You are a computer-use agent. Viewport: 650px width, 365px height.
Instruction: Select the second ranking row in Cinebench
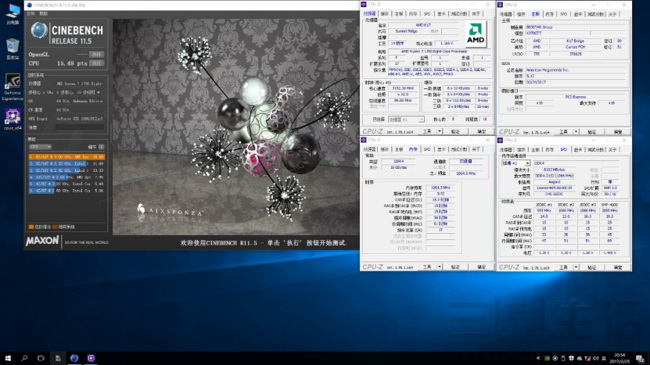[67, 163]
